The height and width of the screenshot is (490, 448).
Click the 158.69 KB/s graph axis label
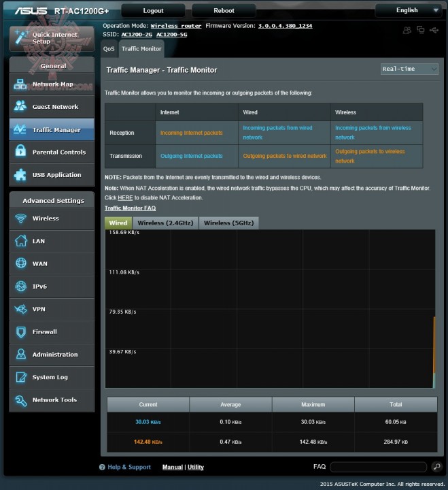coord(124,232)
